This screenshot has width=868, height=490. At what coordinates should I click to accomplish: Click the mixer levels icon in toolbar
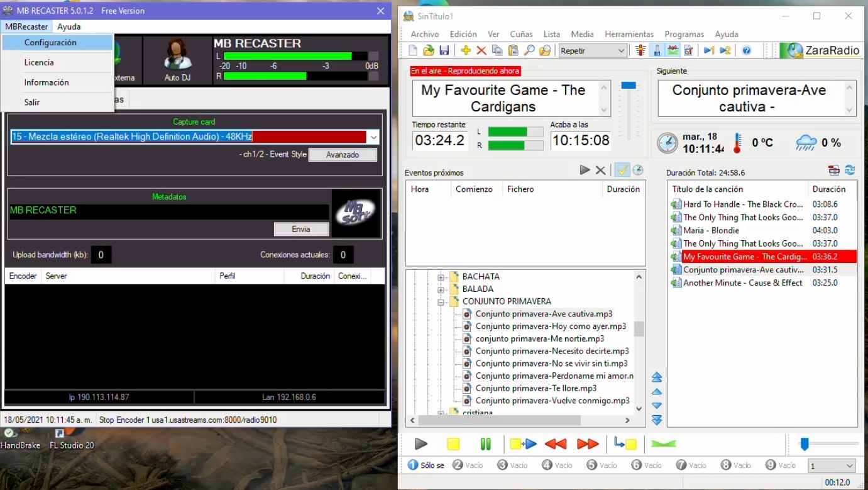(640, 50)
